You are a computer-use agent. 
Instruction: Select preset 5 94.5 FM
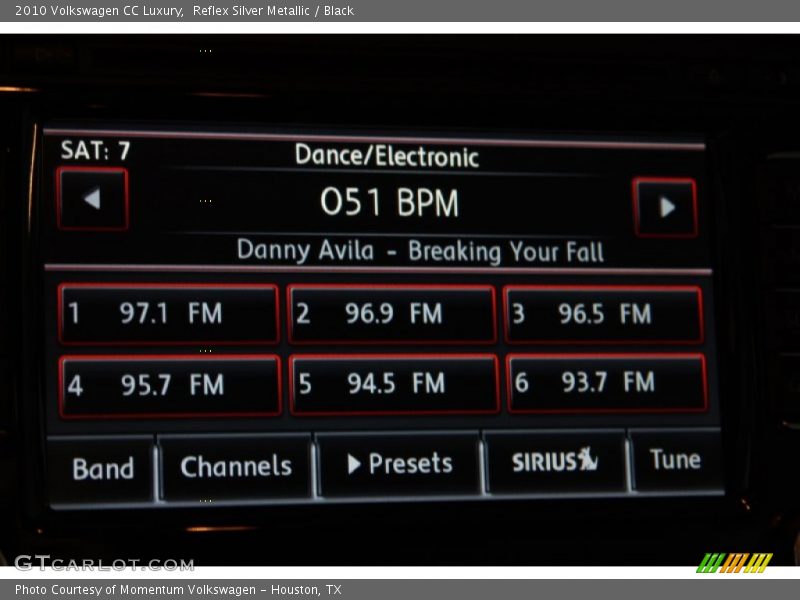click(x=394, y=384)
